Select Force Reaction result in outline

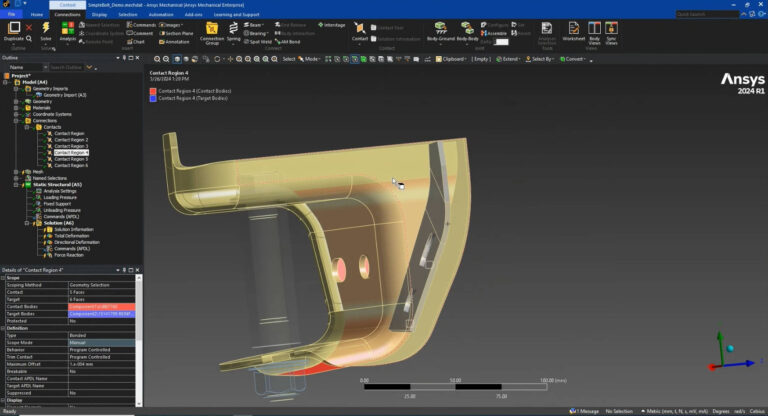pos(69,255)
